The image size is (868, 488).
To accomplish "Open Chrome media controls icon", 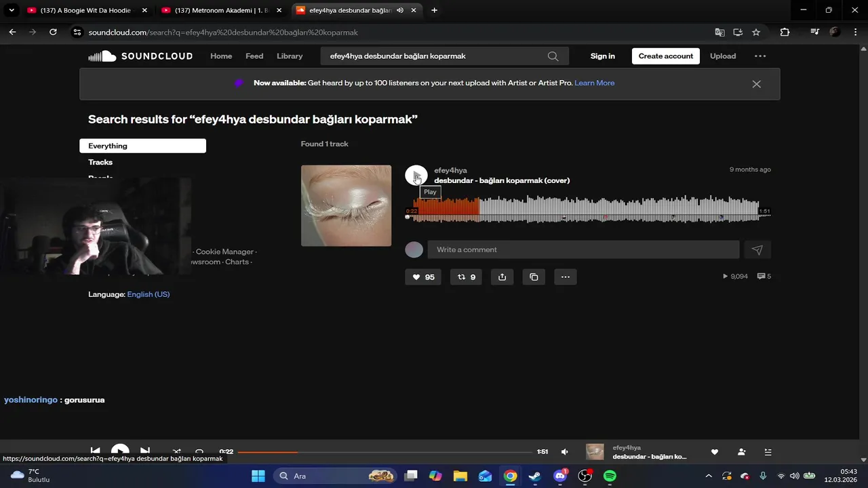I will (x=815, y=32).
